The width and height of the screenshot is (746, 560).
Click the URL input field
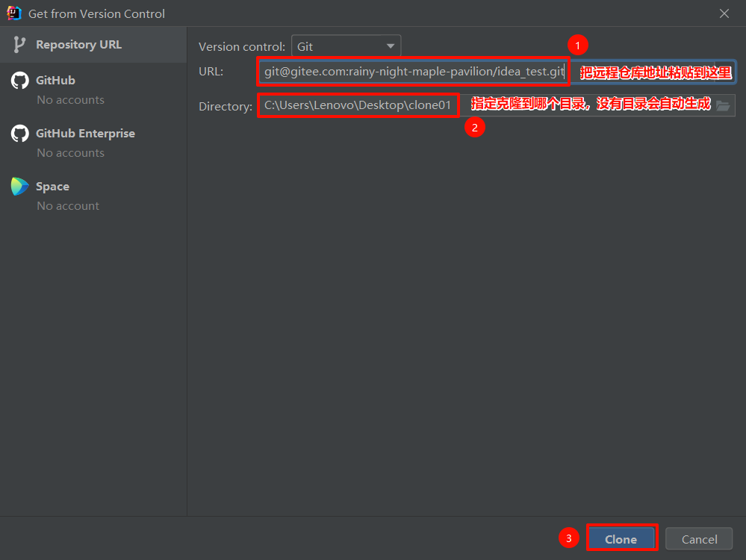(497, 72)
